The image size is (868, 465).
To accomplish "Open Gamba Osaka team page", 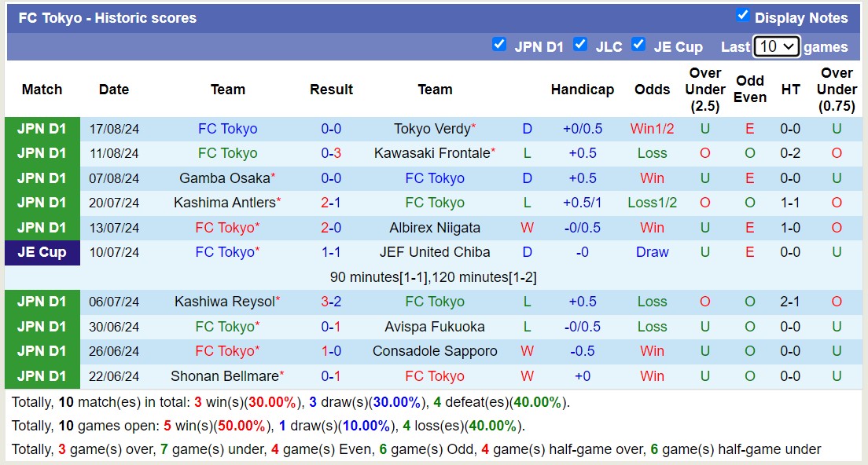I will point(224,178).
